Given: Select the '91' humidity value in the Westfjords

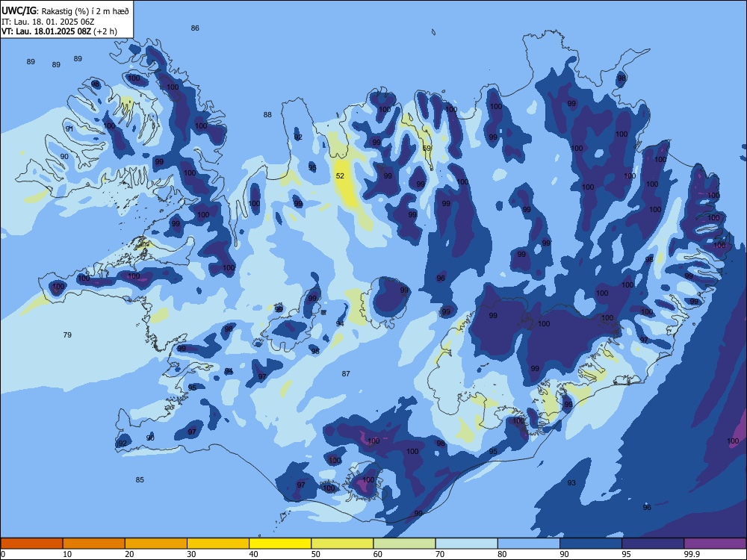Looking at the screenshot, I should [x=69, y=128].
